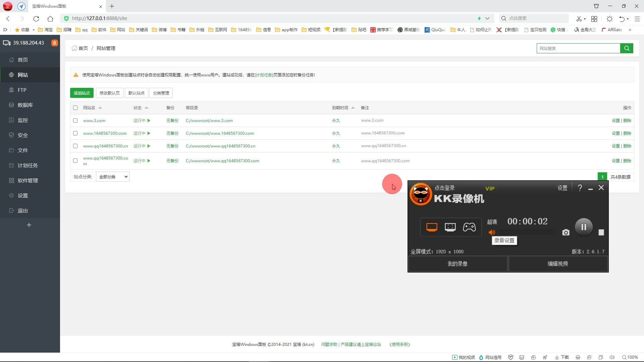This screenshot has height=362, width=644.
Task: Open the scissors tool dropdown arrow
Action: (x=585, y=19)
